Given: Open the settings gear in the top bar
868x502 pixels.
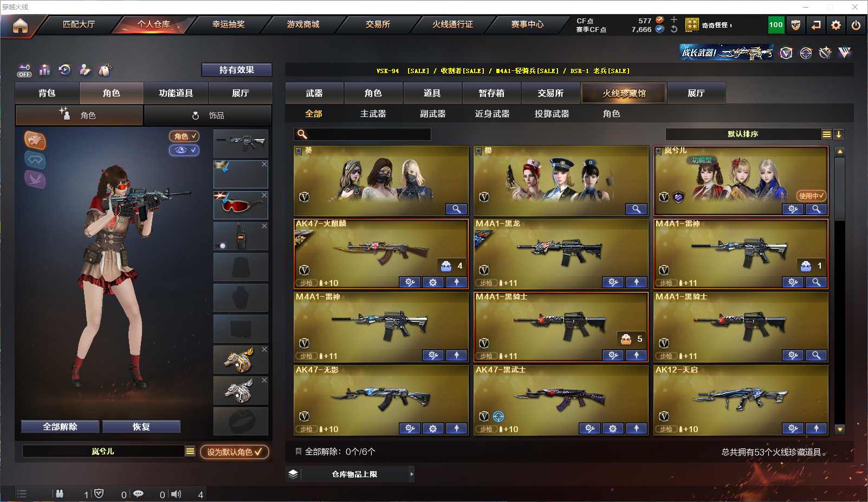Looking at the screenshot, I should [836, 25].
